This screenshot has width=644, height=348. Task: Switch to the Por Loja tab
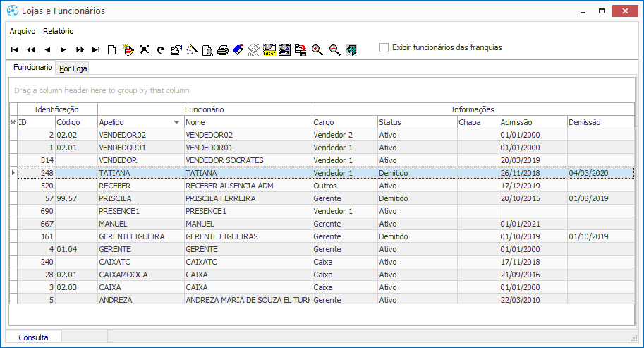[x=73, y=68]
